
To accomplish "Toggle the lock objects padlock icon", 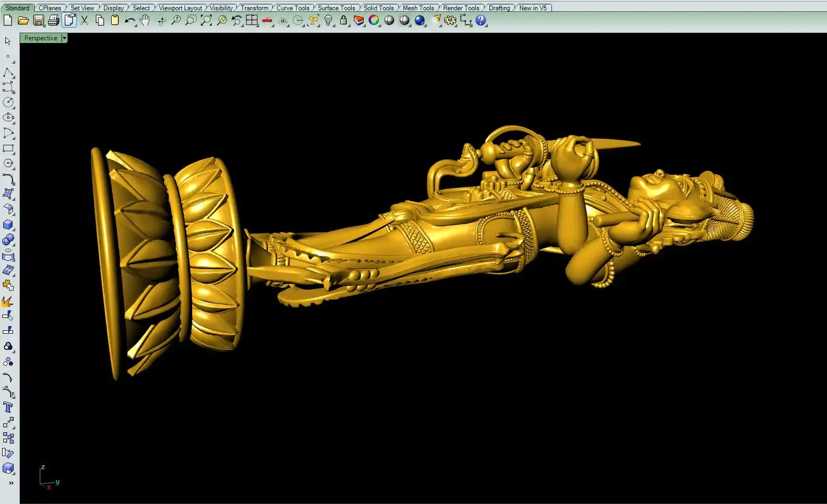I will pyautogui.click(x=344, y=21).
